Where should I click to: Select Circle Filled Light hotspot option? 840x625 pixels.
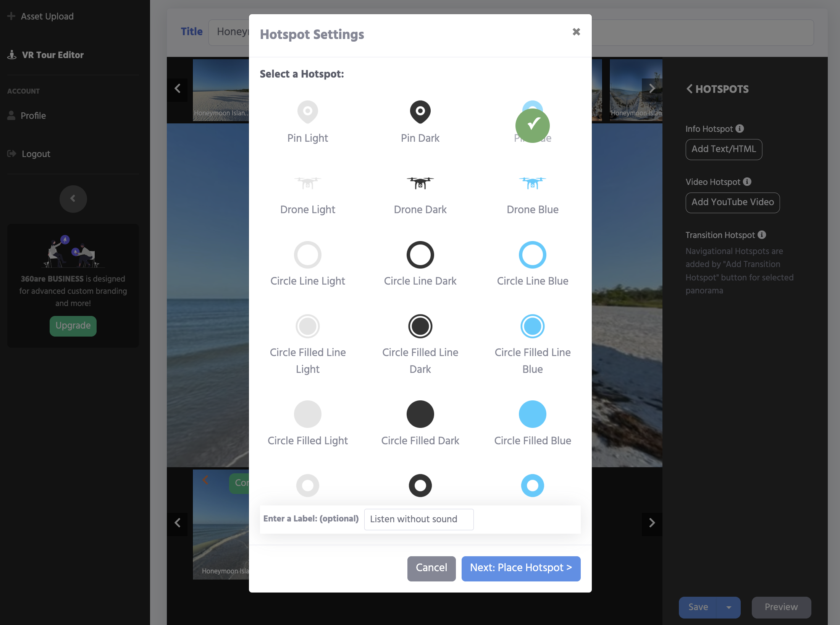(x=308, y=414)
